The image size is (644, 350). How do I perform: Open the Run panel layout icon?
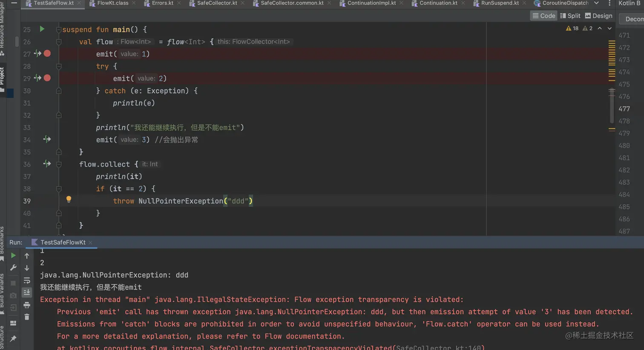pos(13,323)
